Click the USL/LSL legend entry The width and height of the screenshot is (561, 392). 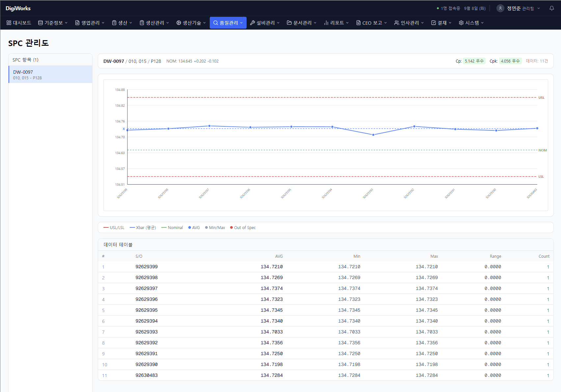click(x=114, y=227)
